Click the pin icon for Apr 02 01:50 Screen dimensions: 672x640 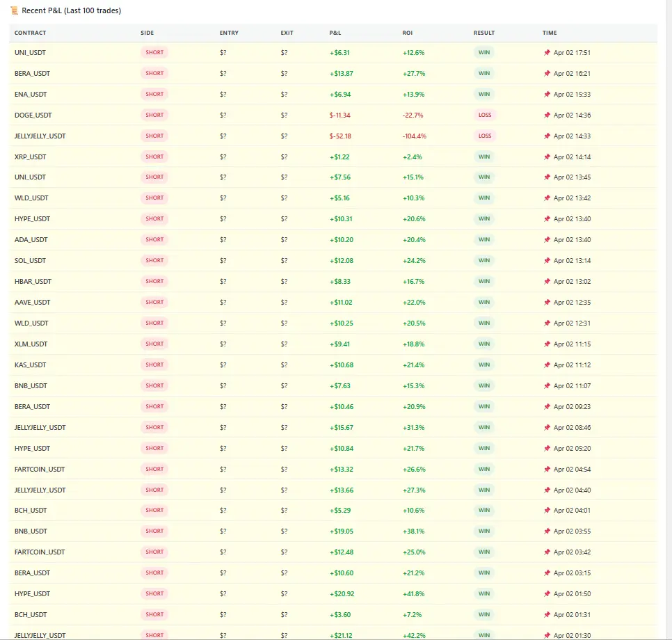[547, 593]
